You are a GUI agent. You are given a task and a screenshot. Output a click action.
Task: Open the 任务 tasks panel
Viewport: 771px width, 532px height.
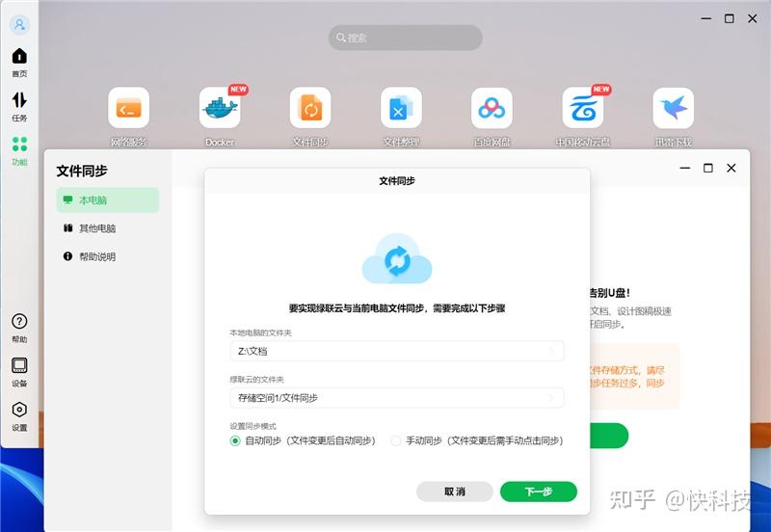tap(19, 107)
